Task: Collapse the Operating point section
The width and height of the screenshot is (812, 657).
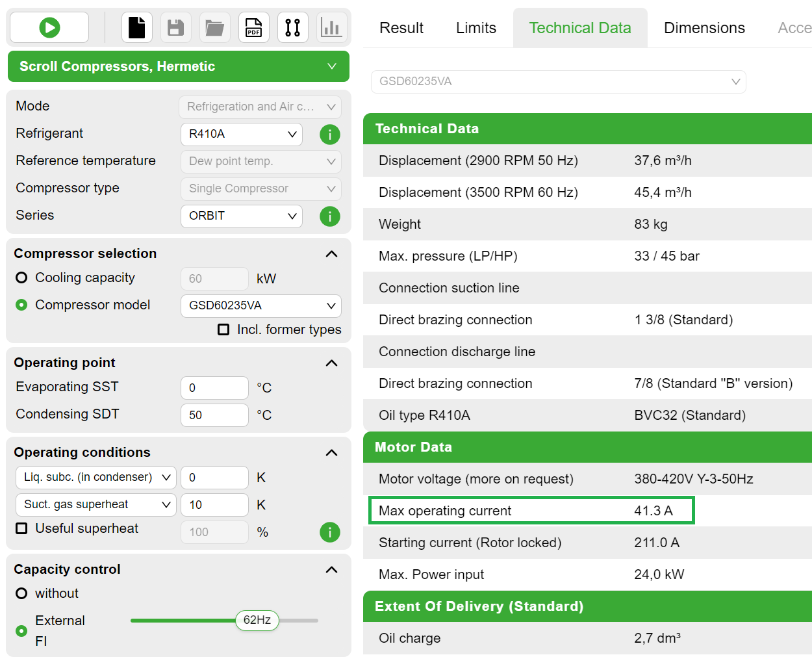Action: (331, 363)
